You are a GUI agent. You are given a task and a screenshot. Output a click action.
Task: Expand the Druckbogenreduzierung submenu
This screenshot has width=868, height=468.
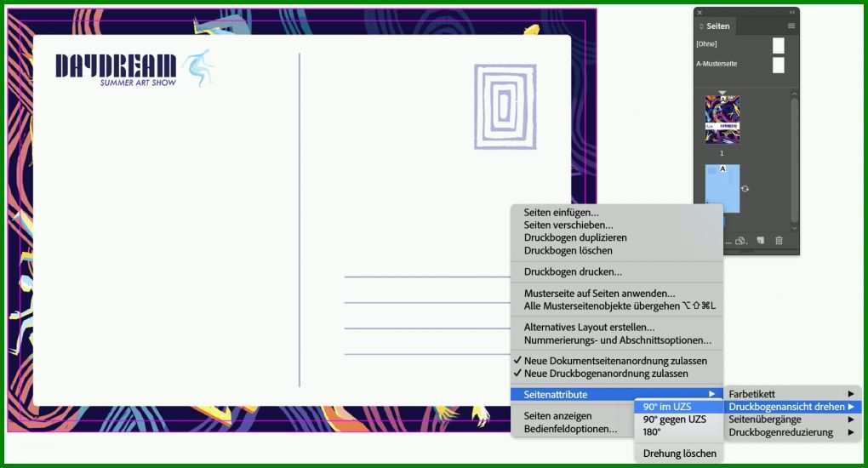[x=792, y=432]
